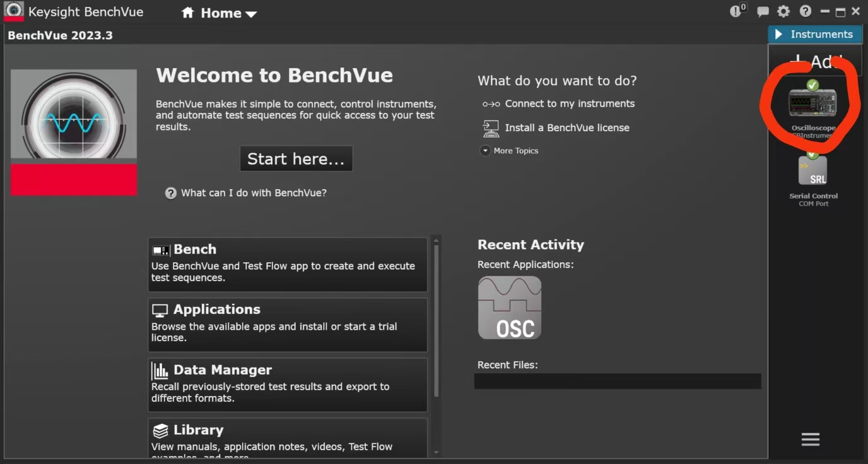
Task: Click the Recent Files list field
Action: (618, 381)
